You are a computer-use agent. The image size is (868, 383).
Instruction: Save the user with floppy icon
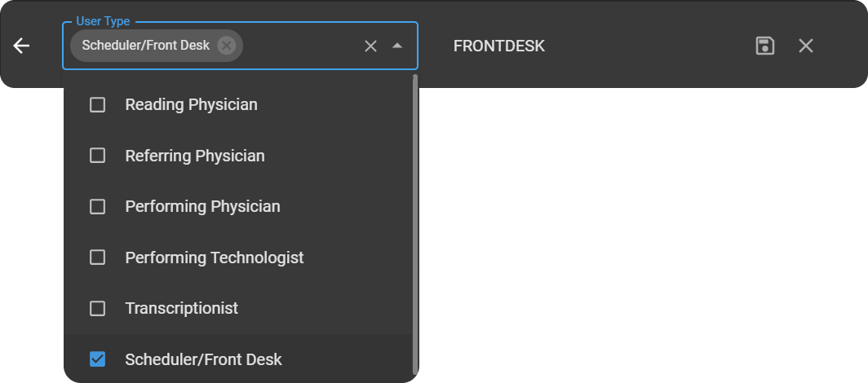[764, 46]
